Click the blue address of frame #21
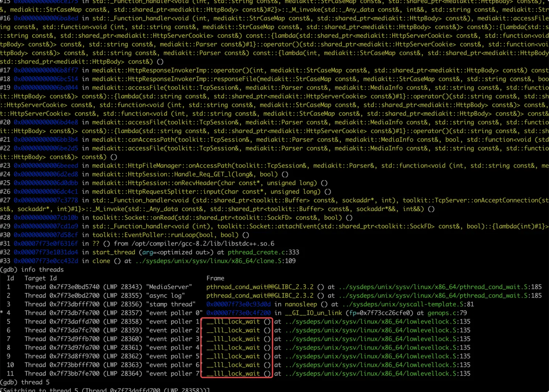549x392 pixels. pyautogui.click(x=46, y=139)
